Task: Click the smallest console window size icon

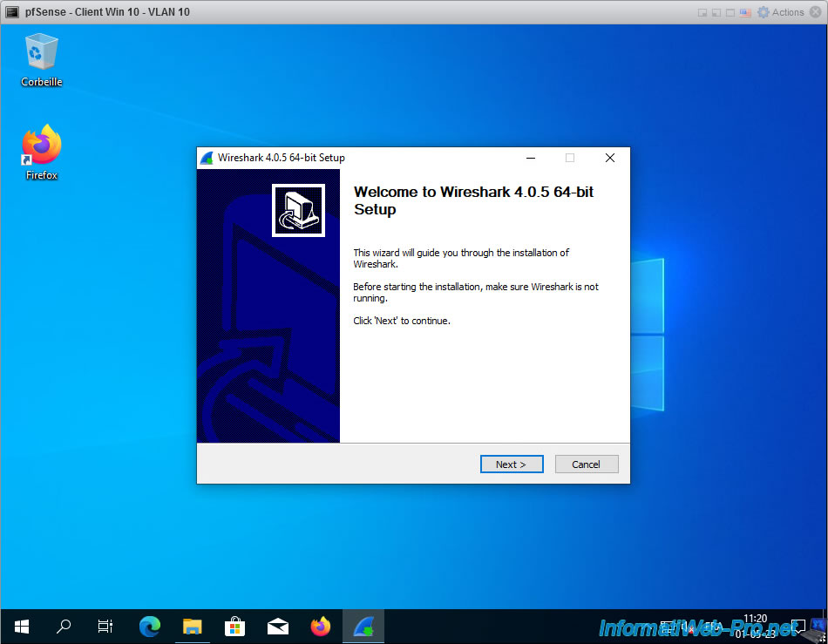Action: (702, 13)
